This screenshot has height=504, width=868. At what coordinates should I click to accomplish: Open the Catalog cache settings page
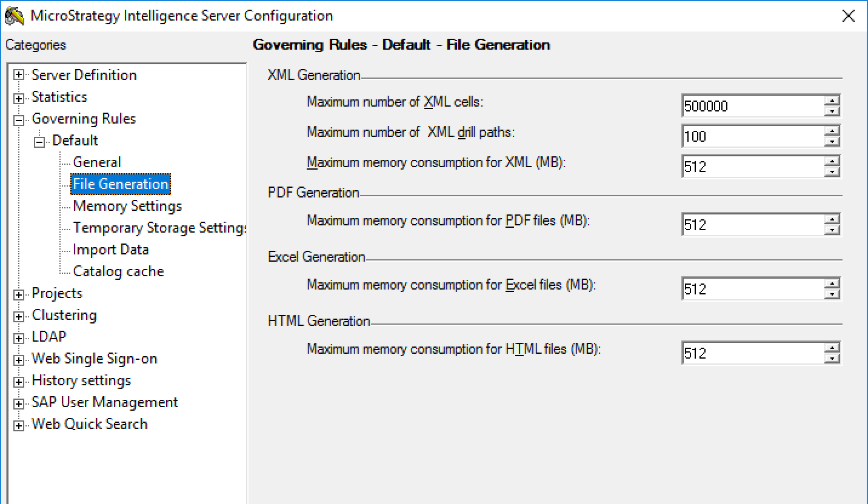click(x=118, y=271)
